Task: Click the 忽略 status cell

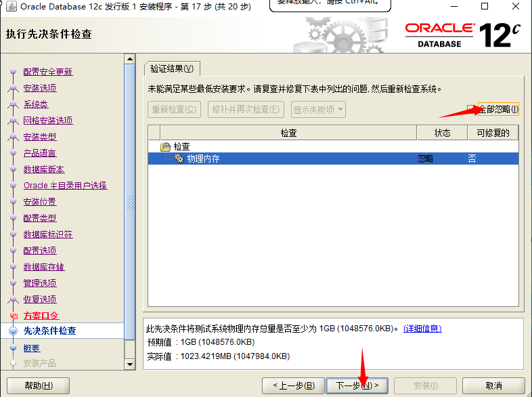Action: coord(425,159)
